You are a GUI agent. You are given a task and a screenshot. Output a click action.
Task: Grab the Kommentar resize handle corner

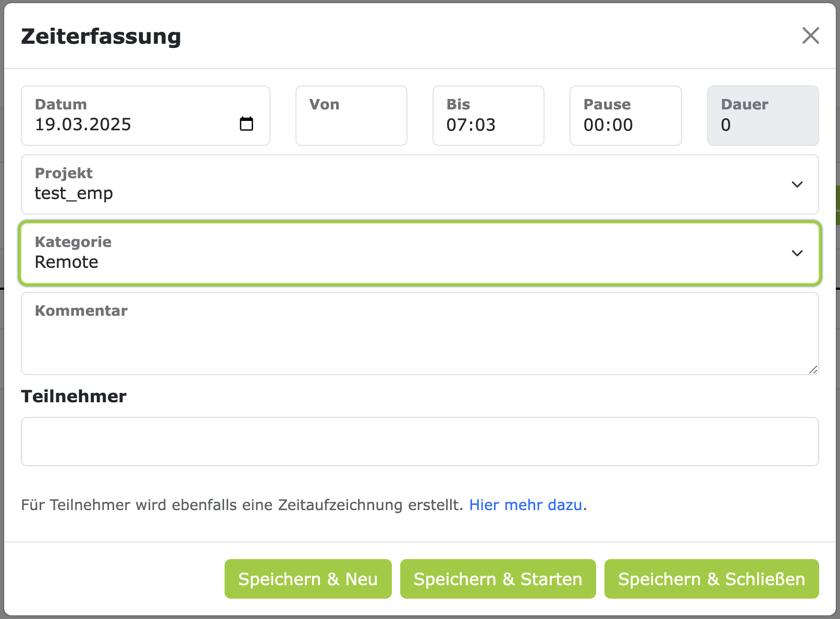813,369
